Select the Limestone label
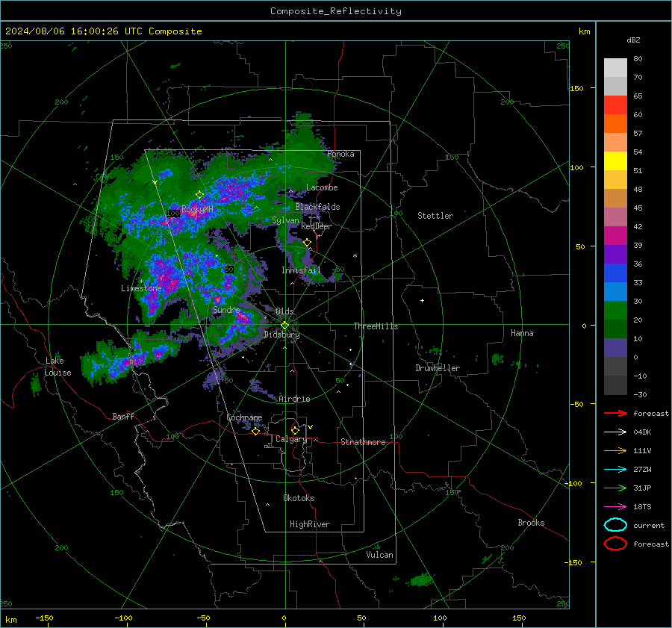Screen dimensions: 672x628 click(141, 288)
